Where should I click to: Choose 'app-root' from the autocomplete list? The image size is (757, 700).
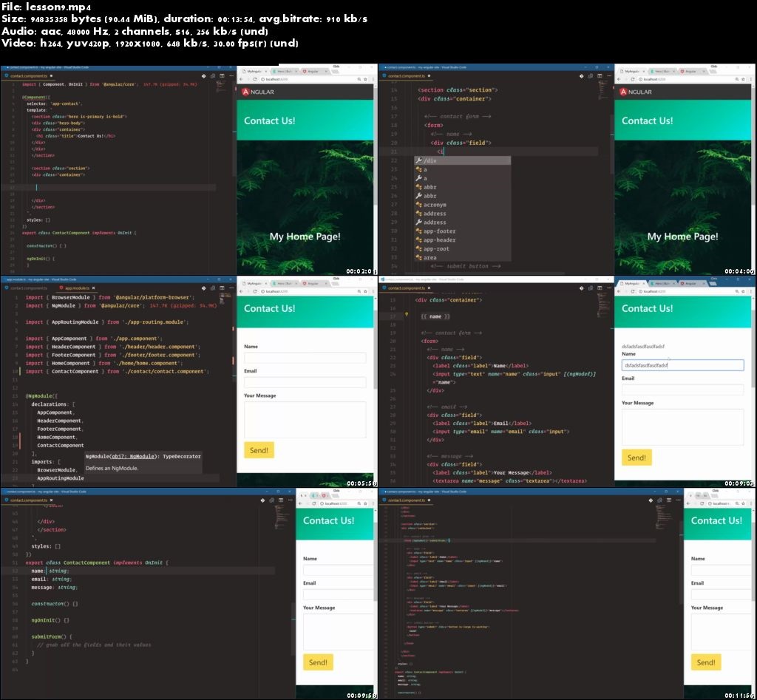tap(462, 248)
